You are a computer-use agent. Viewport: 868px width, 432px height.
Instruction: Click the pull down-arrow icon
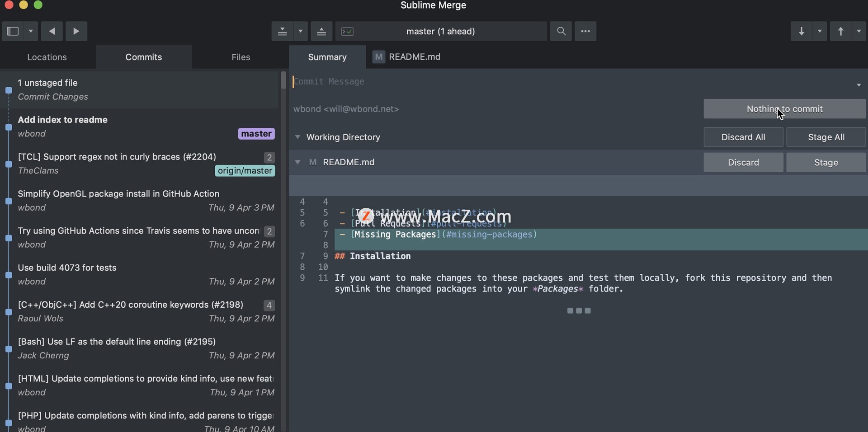point(802,31)
